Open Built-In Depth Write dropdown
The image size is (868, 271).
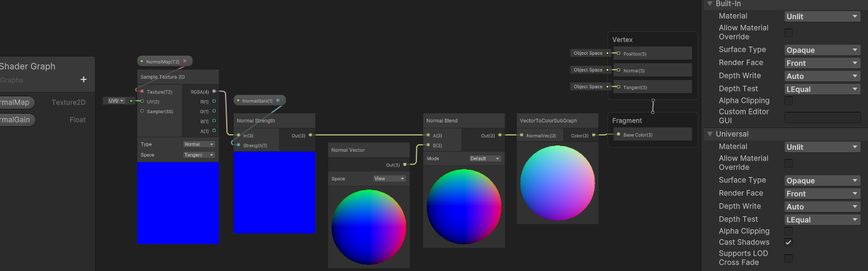click(x=822, y=76)
